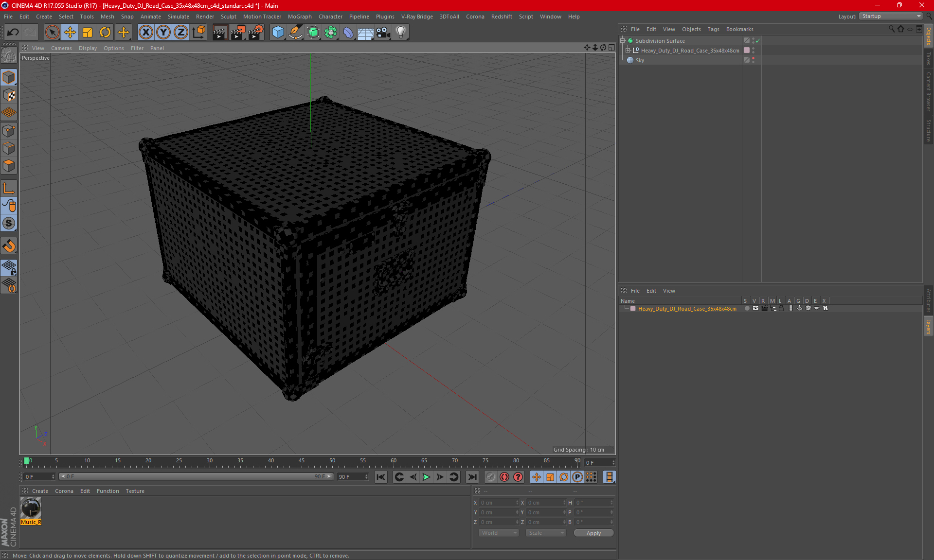934x560 pixels.
Task: Open the MoGraph menu
Action: click(300, 17)
